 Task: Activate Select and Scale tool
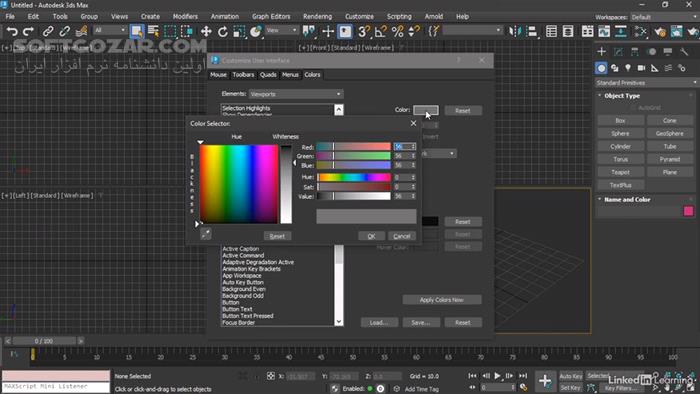pyautogui.click(x=239, y=31)
